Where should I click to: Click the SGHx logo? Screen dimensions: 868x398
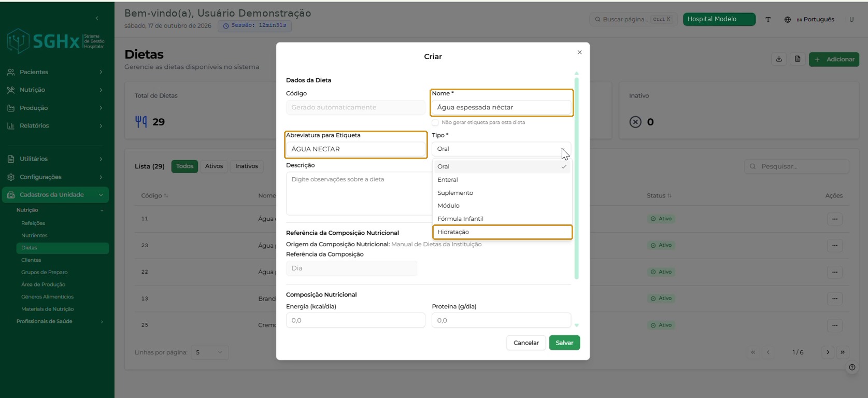[x=55, y=41]
